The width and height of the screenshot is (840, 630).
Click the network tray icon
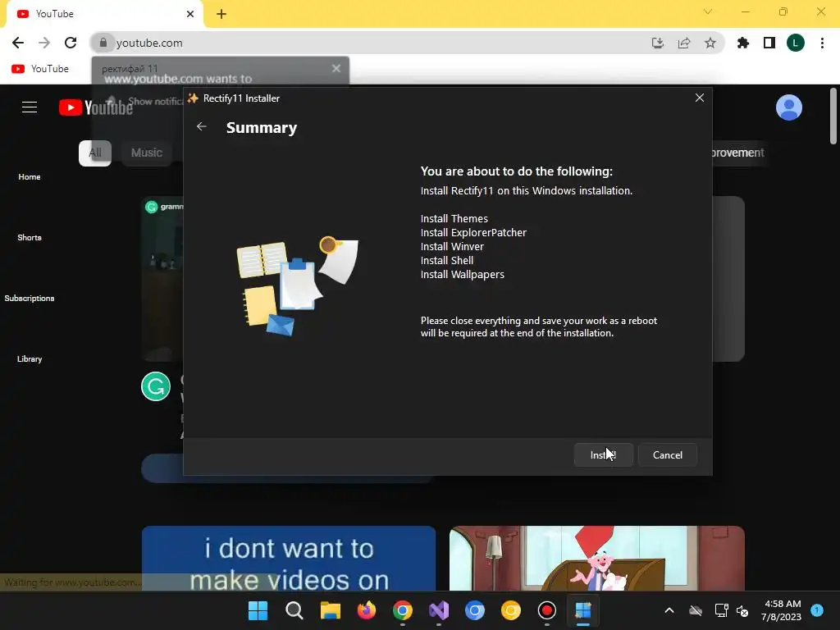(721, 610)
